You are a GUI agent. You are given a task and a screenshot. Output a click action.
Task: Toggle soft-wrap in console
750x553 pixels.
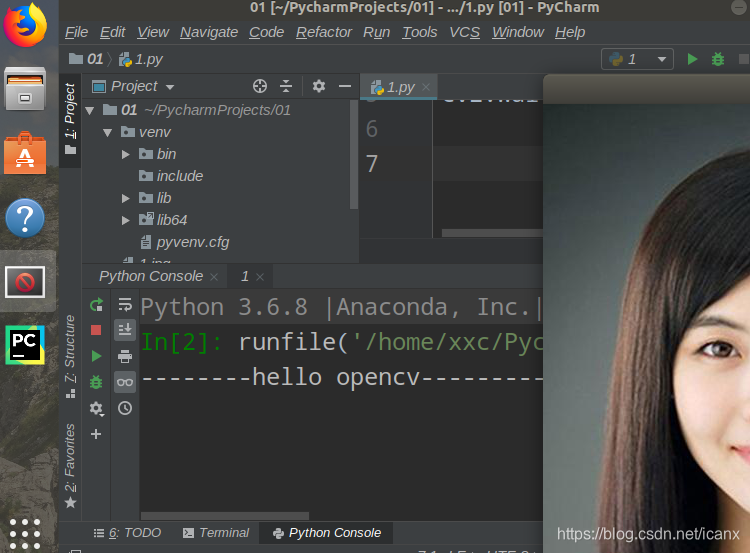(125, 305)
